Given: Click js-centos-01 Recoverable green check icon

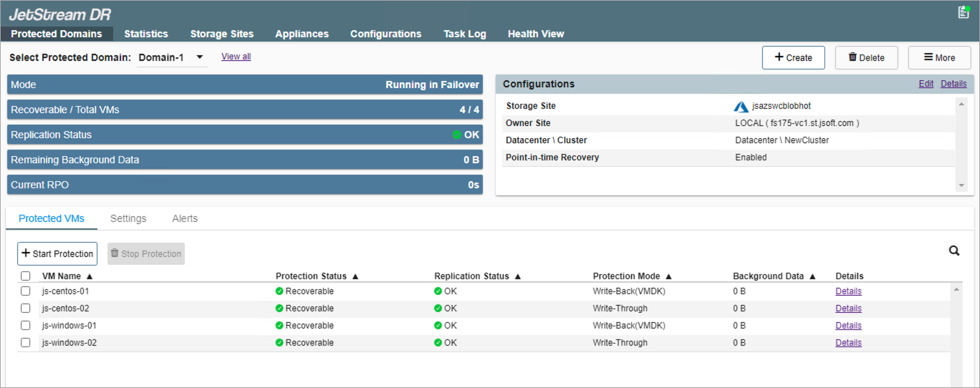Looking at the screenshot, I should click(279, 291).
